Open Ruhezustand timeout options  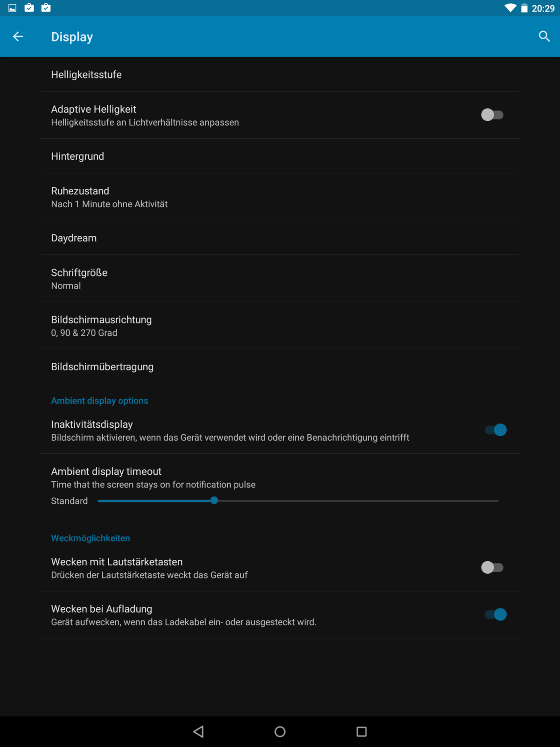coord(280,197)
